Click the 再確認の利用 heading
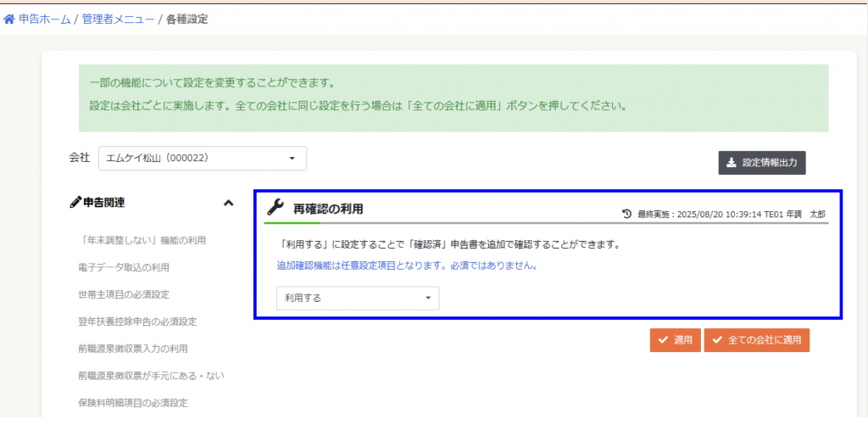This screenshot has width=868, height=425. [328, 209]
